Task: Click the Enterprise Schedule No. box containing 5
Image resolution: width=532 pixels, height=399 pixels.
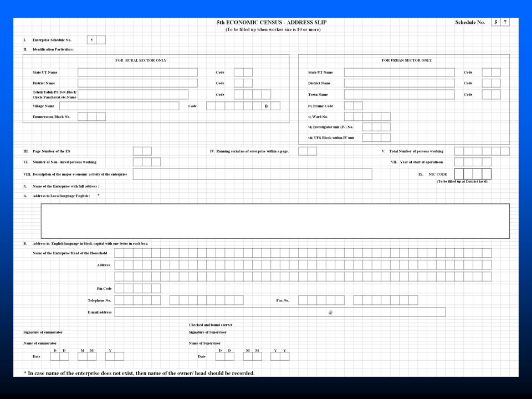Action: click(x=91, y=40)
